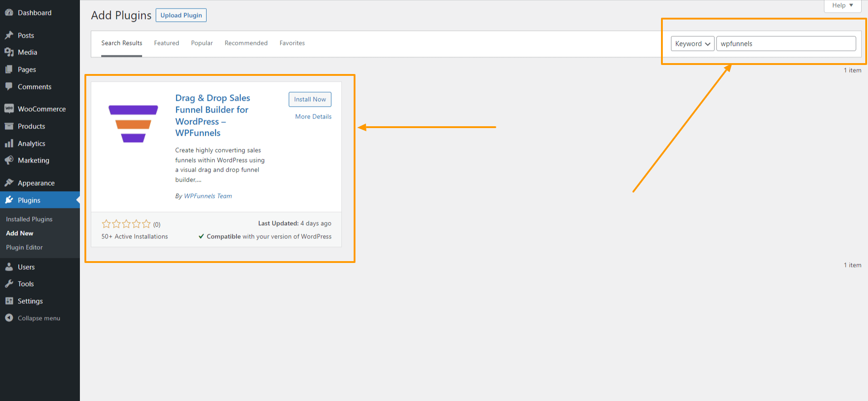Focus the plugin search field containing wpfunnels
Image resolution: width=868 pixels, height=401 pixels.
[x=786, y=44]
